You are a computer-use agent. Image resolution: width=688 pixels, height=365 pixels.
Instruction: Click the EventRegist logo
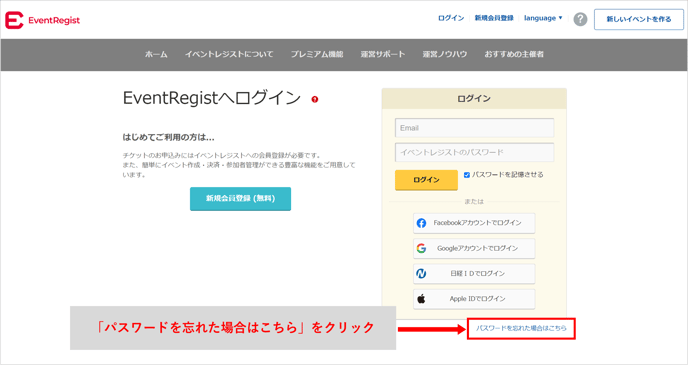(43, 20)
